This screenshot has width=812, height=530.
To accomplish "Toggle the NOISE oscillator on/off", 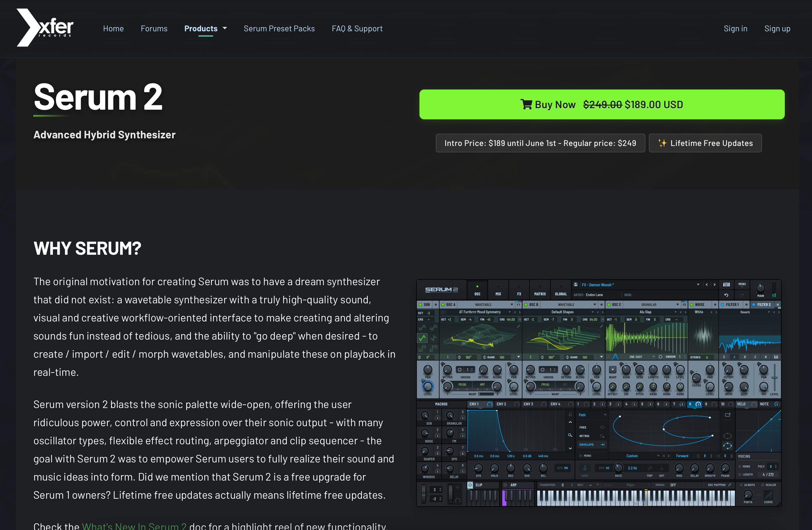I will pyautogui.click(x=692, y=304).
